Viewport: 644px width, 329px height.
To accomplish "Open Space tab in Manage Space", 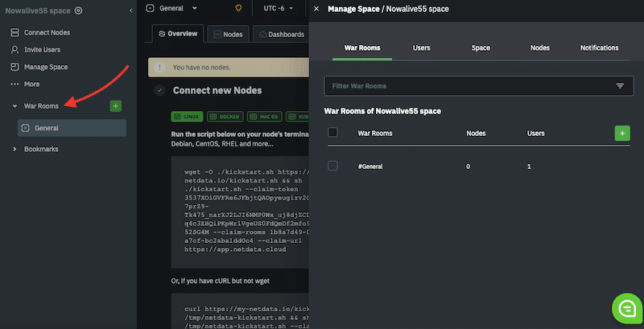I will 481,48.
